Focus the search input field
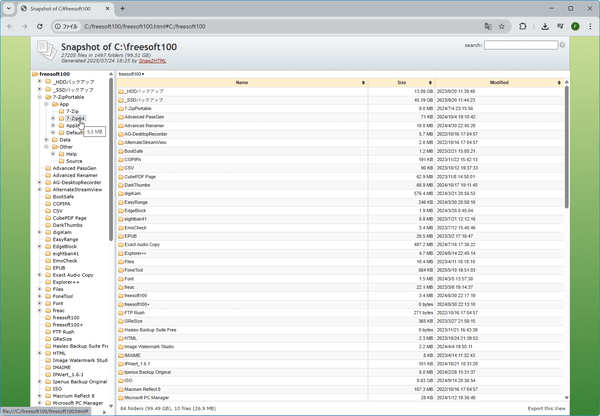Viewport: 600px width, 416px height. [521, 45]
